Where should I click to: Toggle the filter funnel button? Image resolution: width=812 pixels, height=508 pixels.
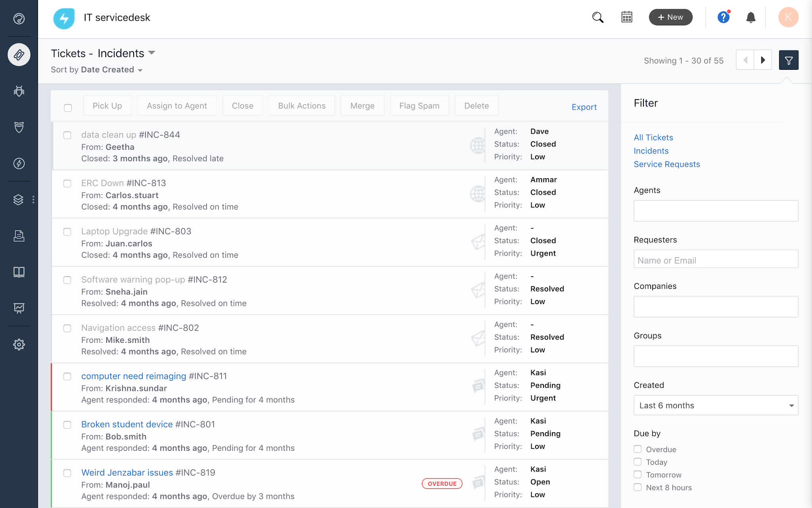coord(788,60)
